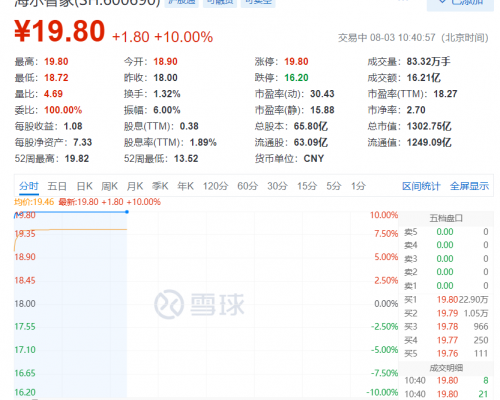Viewport: 500px width, 400px height.
Task: Open the 日K daily candlestick tab
Action: click(x=85, y=186)
